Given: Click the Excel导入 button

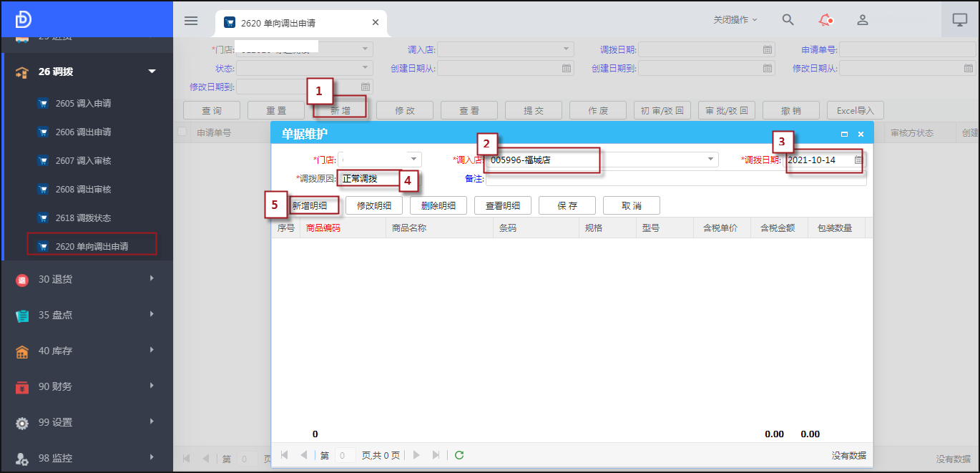Looking at the screenshot, I should [x=856, y=110].
